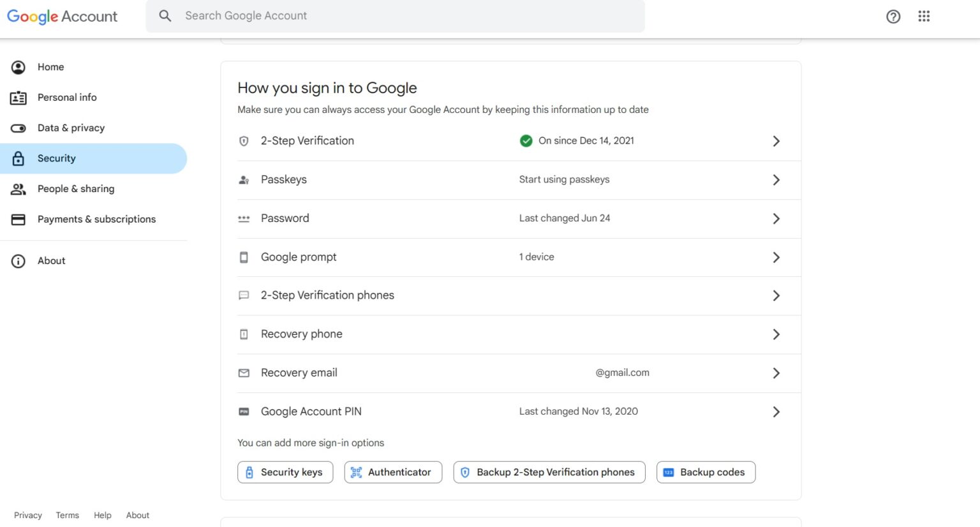This screenshot has height=527, width=980.
Task: Click the People & sharing sidebar icon
Action: [17, 189]
